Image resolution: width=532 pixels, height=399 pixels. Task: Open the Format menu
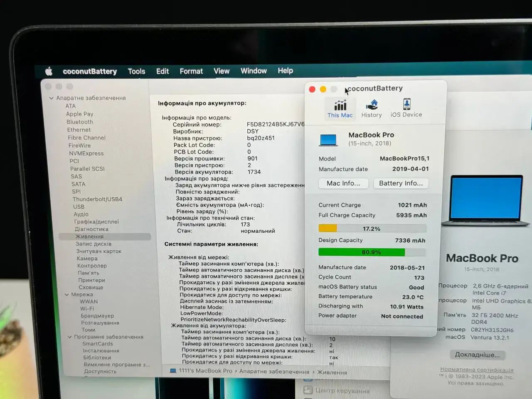[191, 71]
